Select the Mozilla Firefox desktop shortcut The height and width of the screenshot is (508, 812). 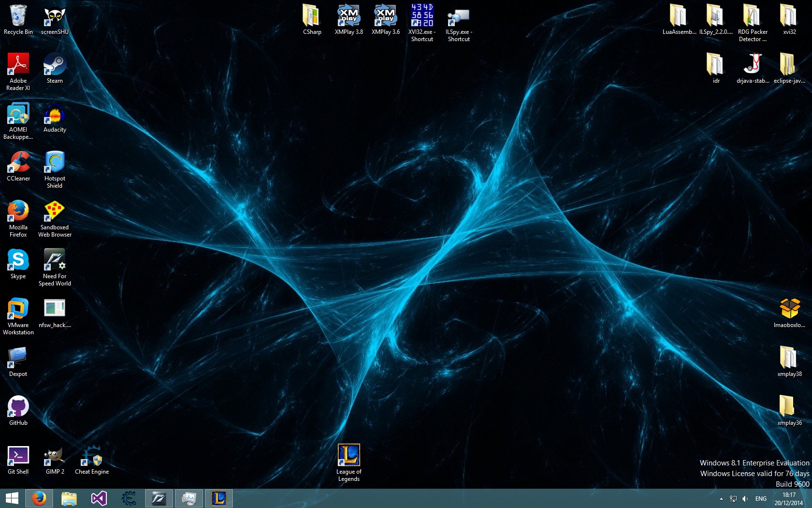pos(18,219)
